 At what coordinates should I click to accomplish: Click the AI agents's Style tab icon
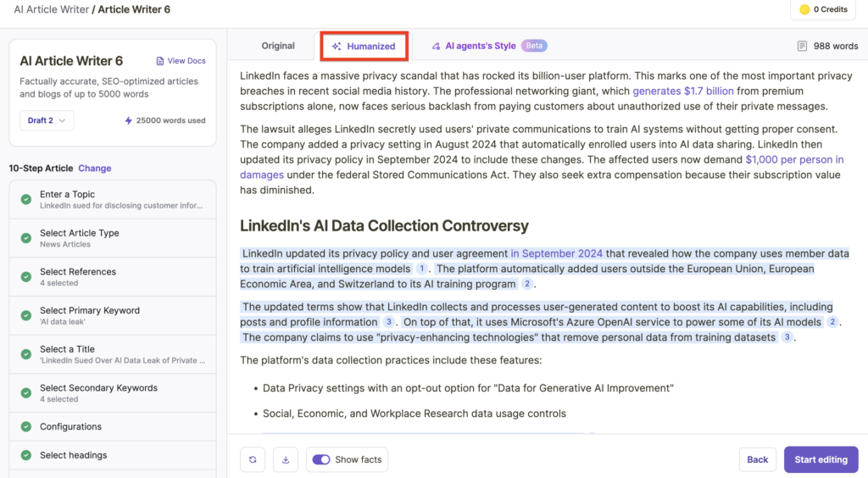pyautogui.click(x=437, y=46)
